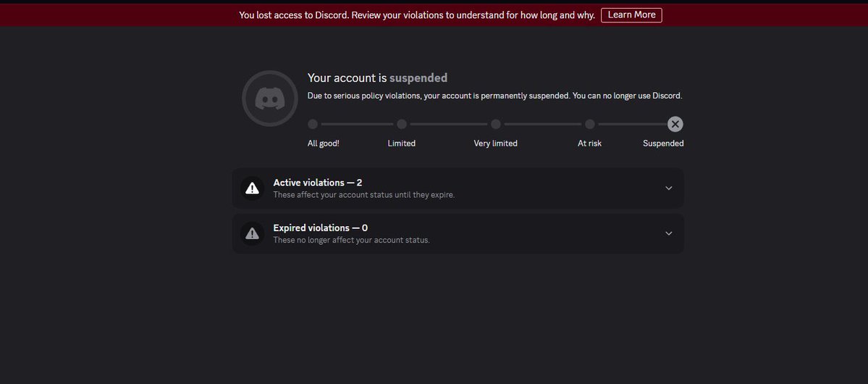
Task: Click the Discord logo avatar
Action: point(270,99)
